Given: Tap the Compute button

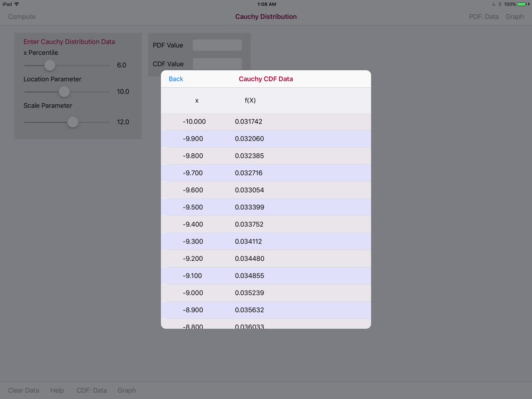Looking at the screenshot, I should click(22, 16).
